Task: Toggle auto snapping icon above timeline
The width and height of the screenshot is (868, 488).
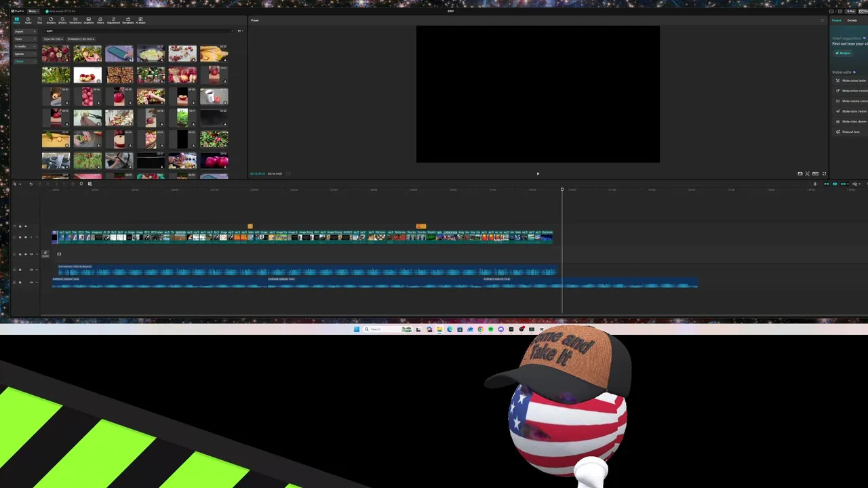Action: (835, 184)
